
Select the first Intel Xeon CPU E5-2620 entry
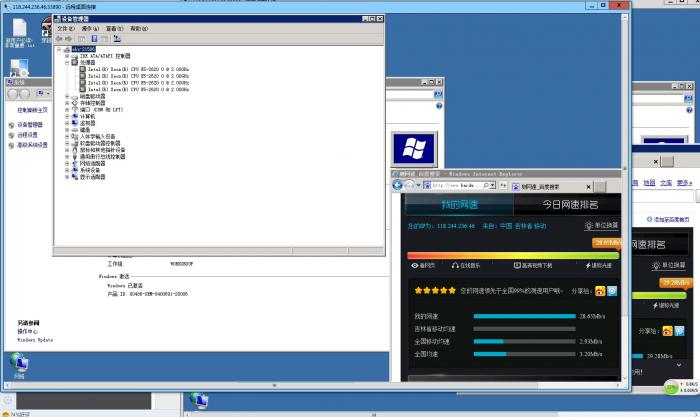138,69
